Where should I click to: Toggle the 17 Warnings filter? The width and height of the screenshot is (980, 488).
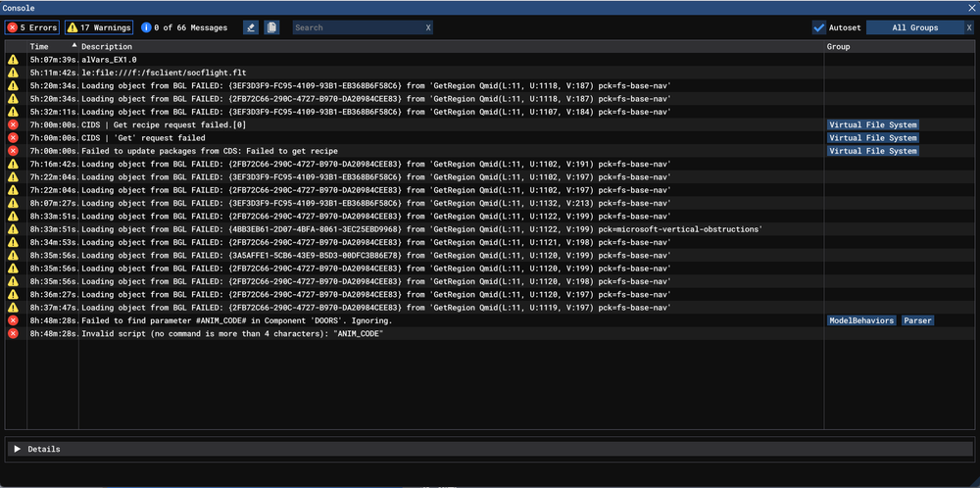[99, 27]
